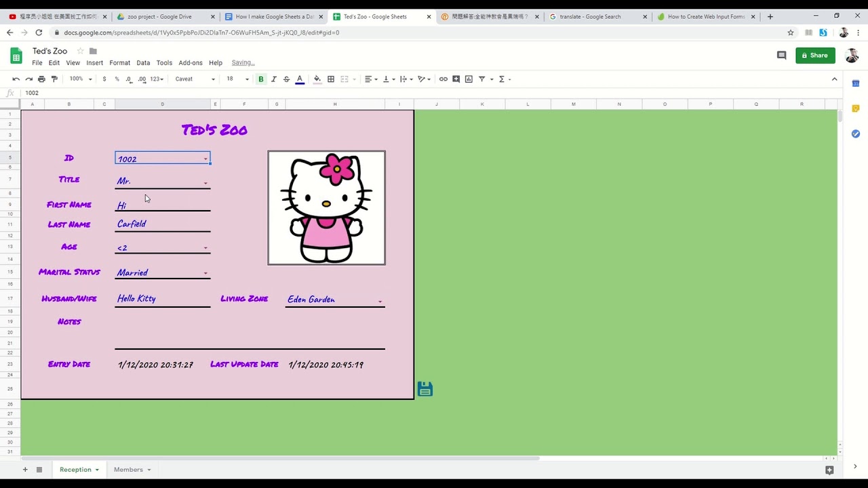This screenshot has height=488, width=868.
Task: Increase decimal places
Action: point(142,79)
